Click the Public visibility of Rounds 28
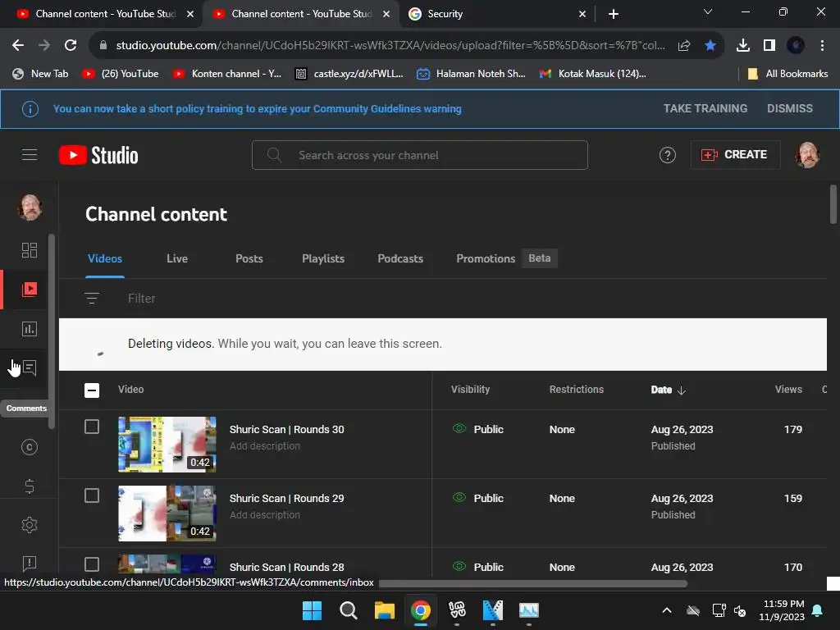 tap(478, 567)
